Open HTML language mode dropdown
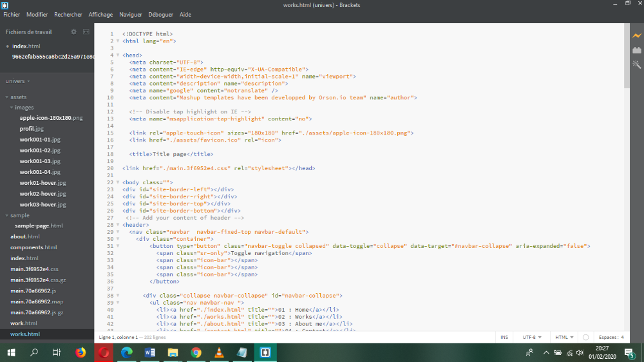The width and height of the screenshot is (644, 362). click(564, 337)
